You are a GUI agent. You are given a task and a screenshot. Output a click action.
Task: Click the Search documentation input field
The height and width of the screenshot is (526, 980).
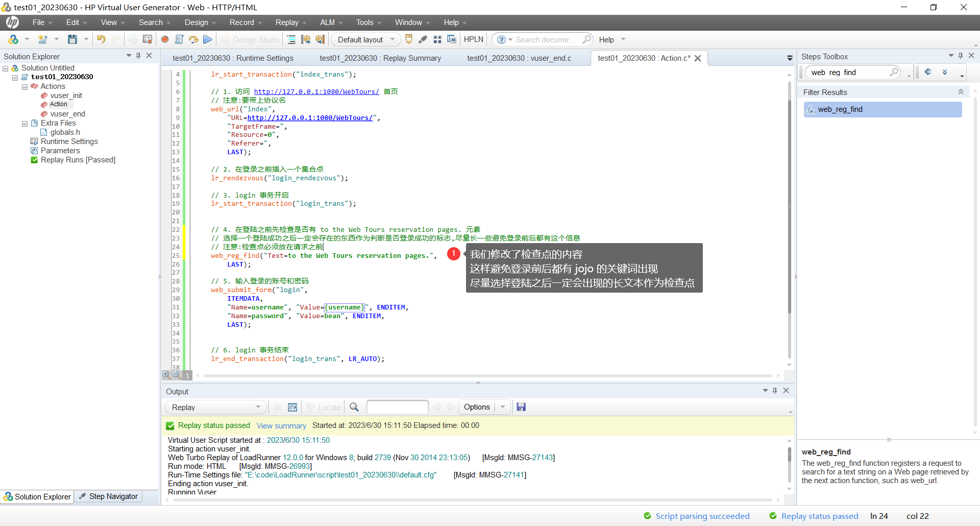(547, 39)
